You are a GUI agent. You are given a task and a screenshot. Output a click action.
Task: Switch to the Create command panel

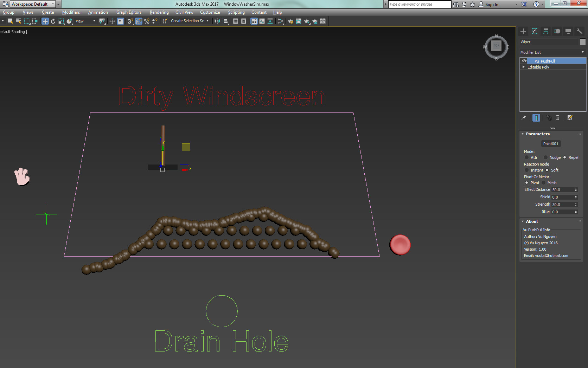[x=523, y=31]
